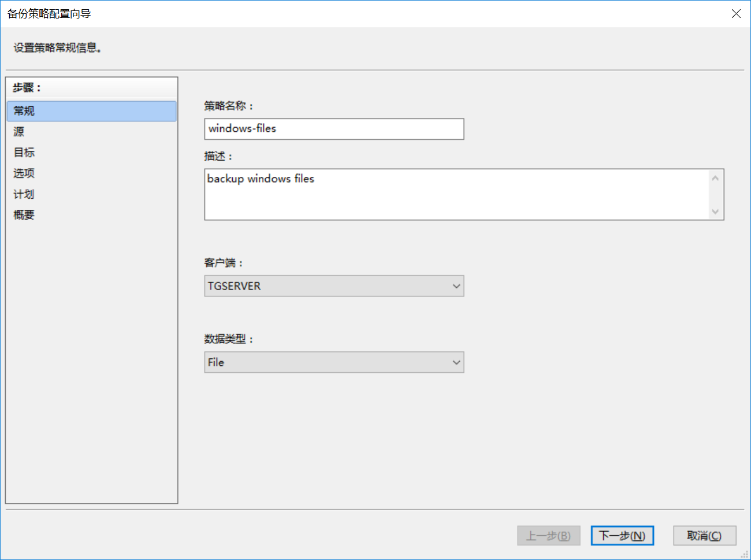This screenshot has width=751, height=560.
Task: Click the 备份策略配置向导 title bar
Action: 347,13
